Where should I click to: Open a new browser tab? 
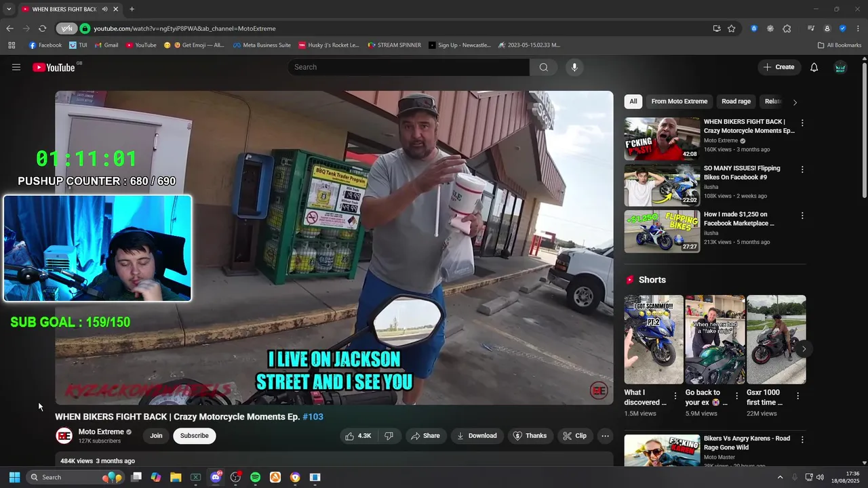(132, 9)
